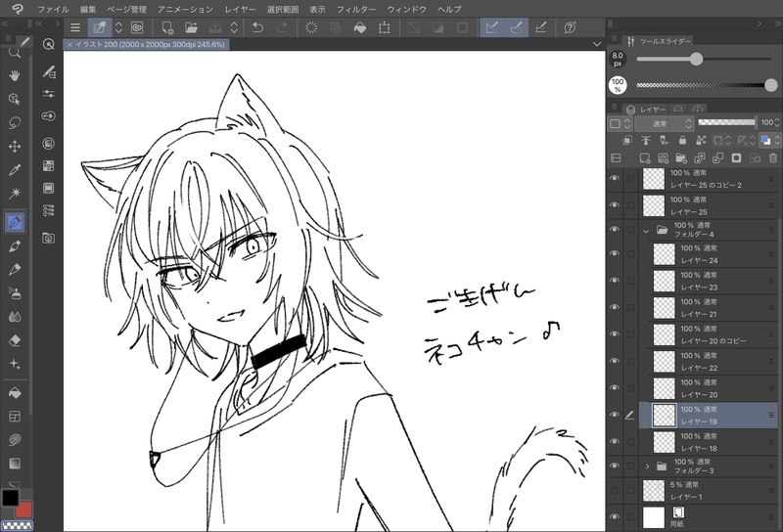Image resolution: width=783 pixels, height=532 pixels.
Task: Click the brush size slider handle
Action: point(696,59)
